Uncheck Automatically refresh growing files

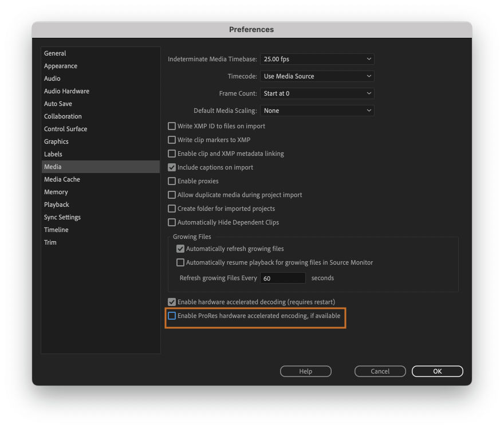180,249
